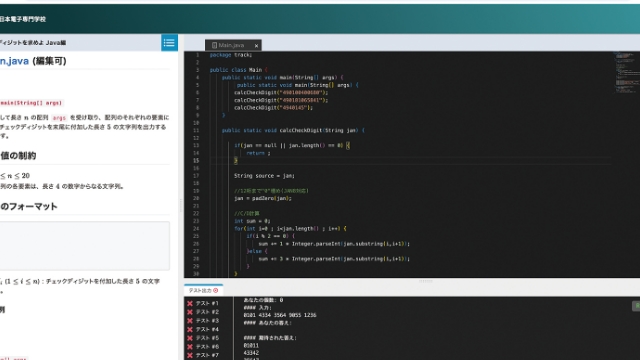Click the red error icon on テスト出力 tab
640x360 pixels.
[216, 290]
